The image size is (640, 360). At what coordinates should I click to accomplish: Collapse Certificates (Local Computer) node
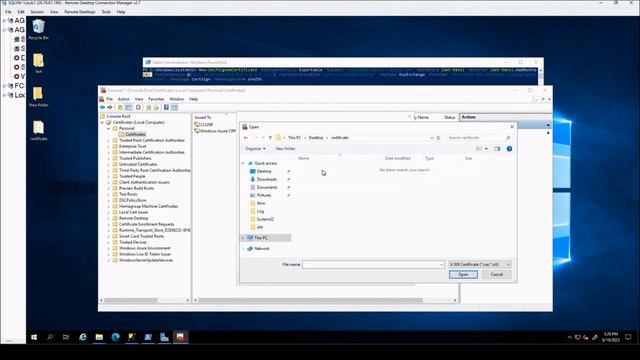102,122
